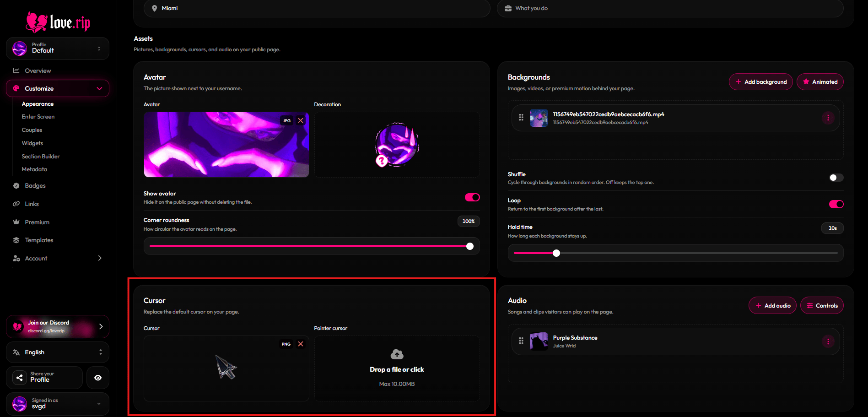
Task: Grab the drag handle of the mp4 background
Action: pos(521,118)
